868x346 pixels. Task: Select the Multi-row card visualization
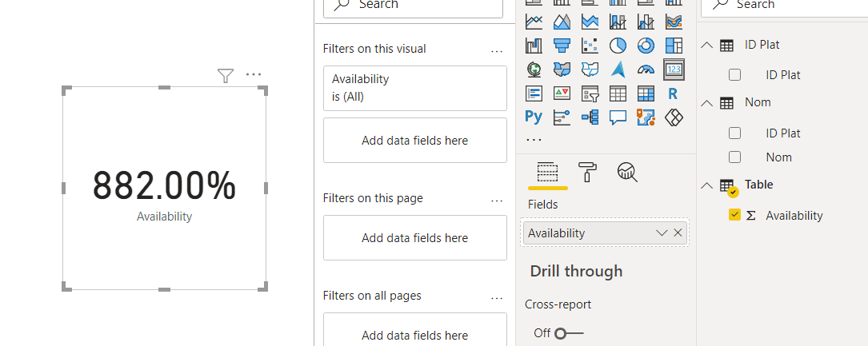534,93
